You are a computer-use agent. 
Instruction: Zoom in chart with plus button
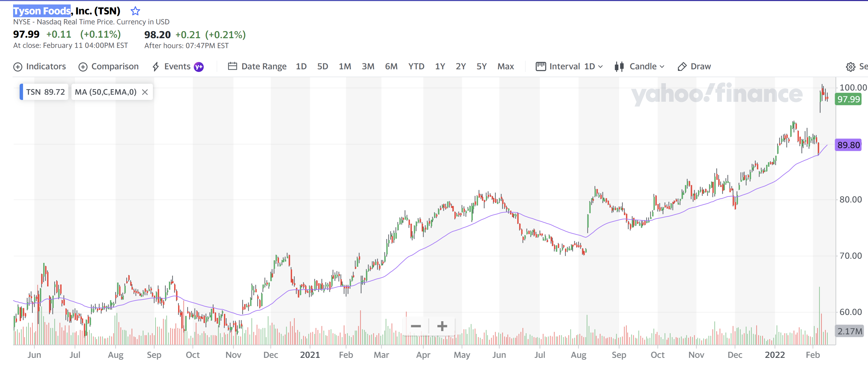point(442,326)
